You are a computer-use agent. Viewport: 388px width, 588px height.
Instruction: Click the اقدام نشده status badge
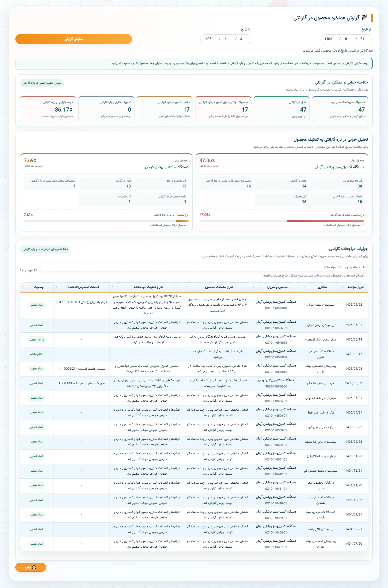point(37,354)
